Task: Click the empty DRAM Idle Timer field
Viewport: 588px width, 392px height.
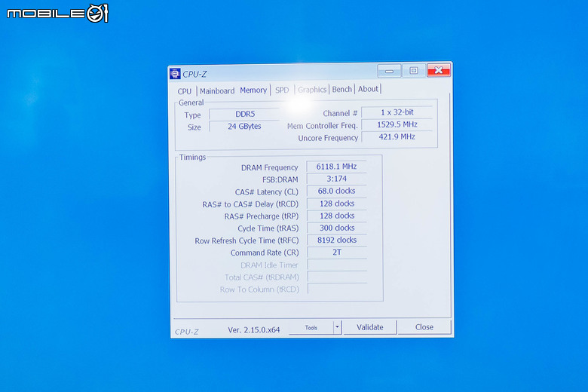Action: (337, 265)
